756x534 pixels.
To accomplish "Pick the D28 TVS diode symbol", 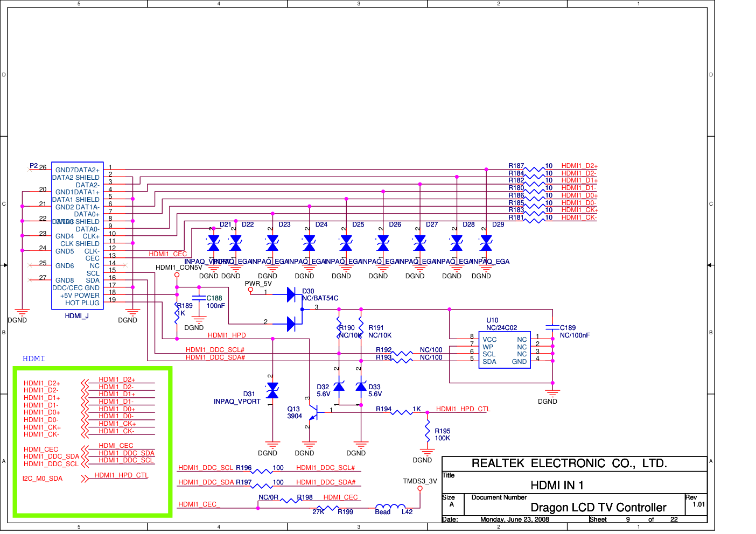I will click(x=457, y=244).
